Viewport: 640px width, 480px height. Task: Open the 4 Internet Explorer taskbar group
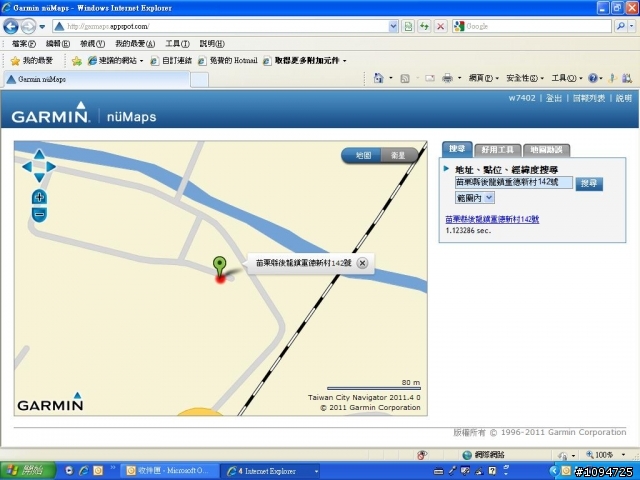270,471
